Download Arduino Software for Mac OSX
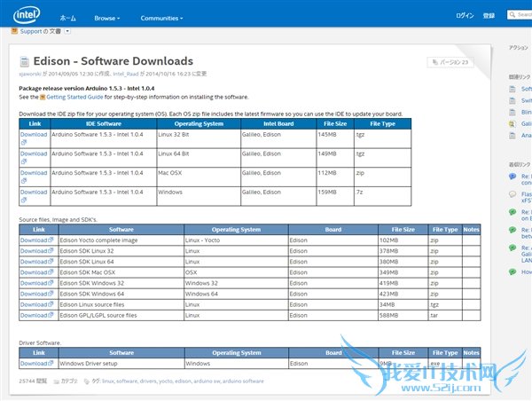This screenshot has width=532, height=401. coord(34,173)
